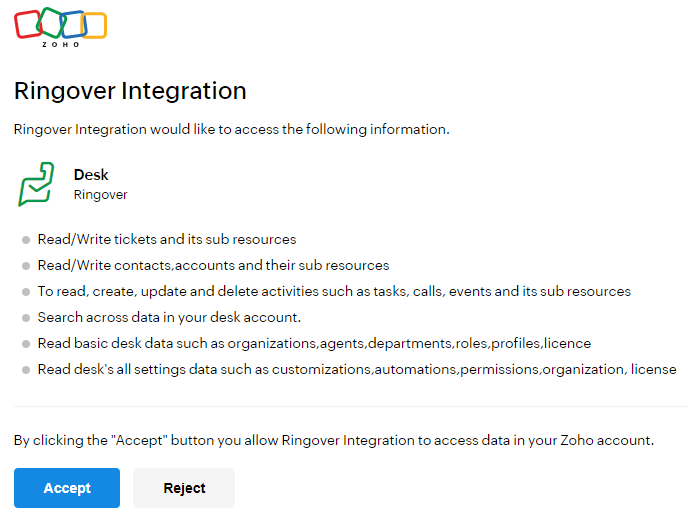Viewport: 688px width, 532px height.
Task: Reject the Ringover Integration request
Action: click(x=184, y=488)
